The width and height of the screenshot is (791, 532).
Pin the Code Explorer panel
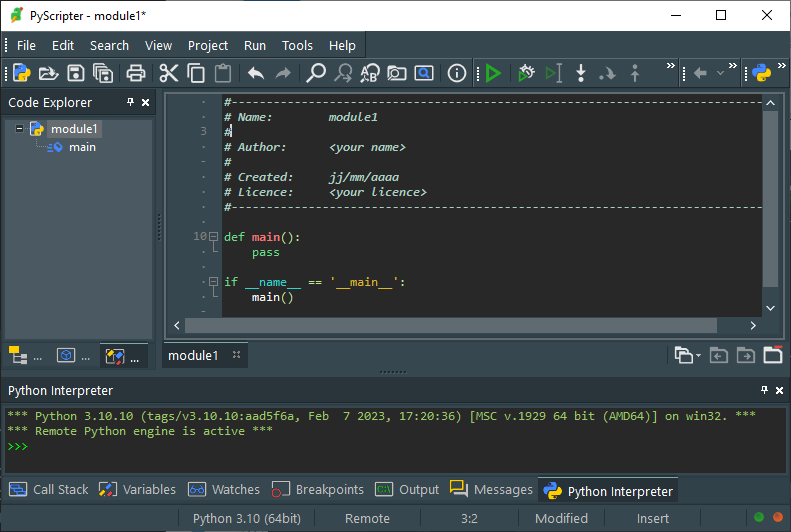(x=130, y=102)
